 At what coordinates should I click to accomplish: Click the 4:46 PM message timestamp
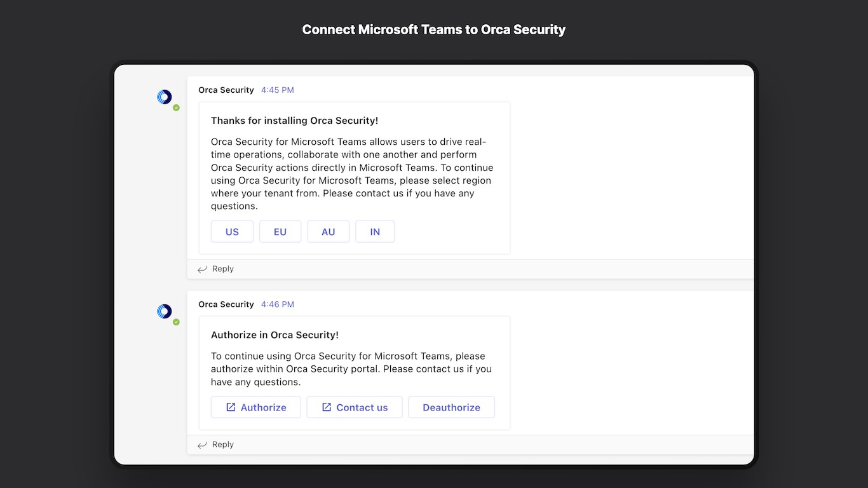point(278,304)
